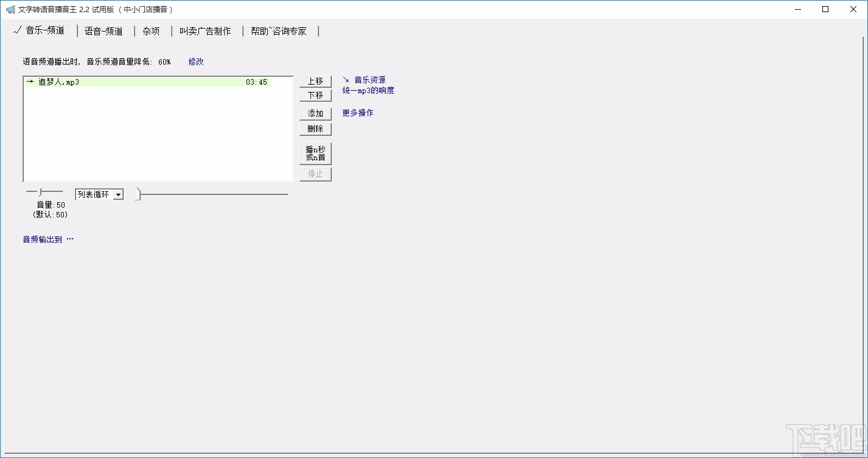Viewport: 868px width, 458px height.
Task: Open the 叫卖广告制作 tab
Action: point(206,30)
